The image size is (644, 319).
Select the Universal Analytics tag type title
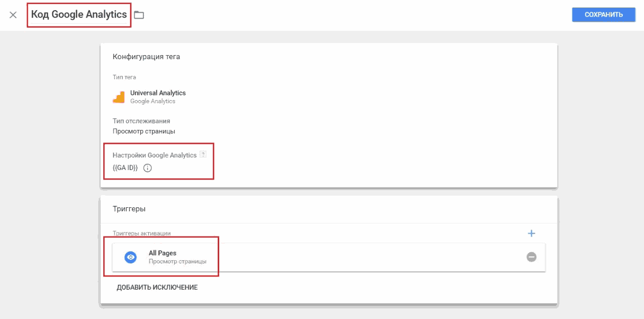pos(158,93)
